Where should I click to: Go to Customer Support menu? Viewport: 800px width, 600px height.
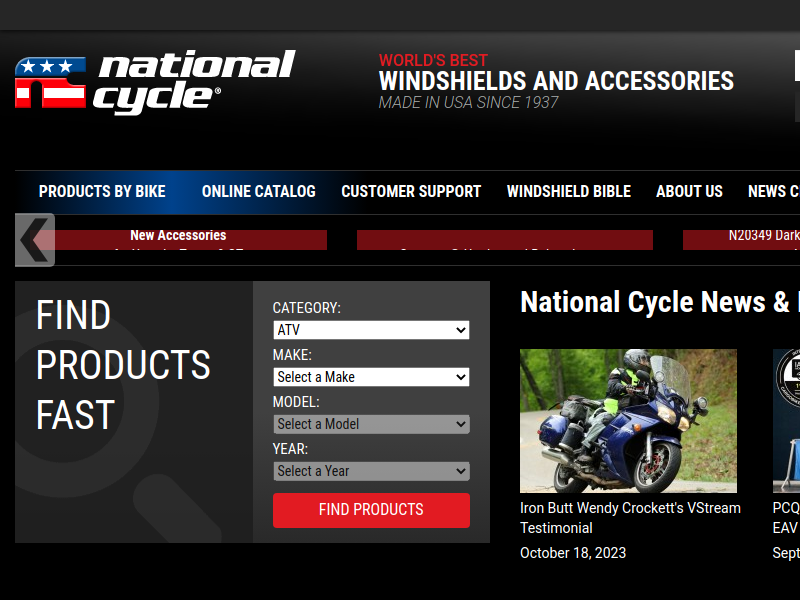click(x=411, y=191)
